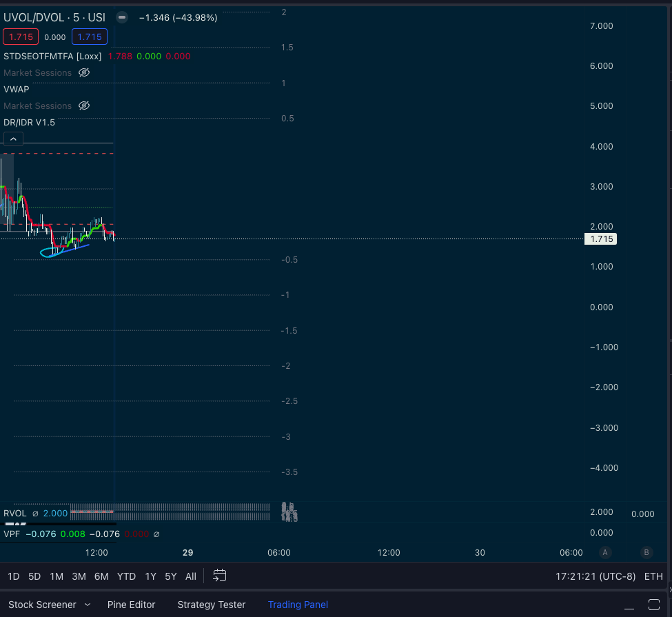This screenshot has height=617, width=672.
Task: Maximize the bottom panel
Action: pos(654,605)
